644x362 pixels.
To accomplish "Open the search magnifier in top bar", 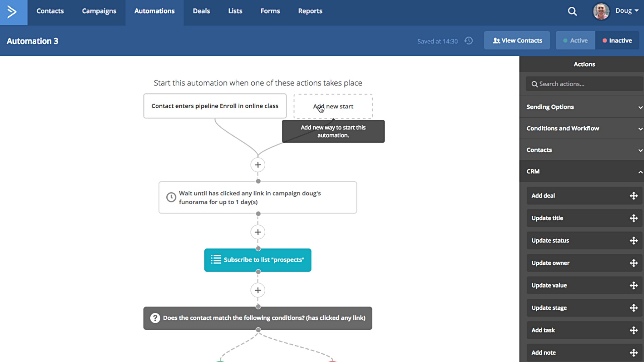I will point(572,12).
